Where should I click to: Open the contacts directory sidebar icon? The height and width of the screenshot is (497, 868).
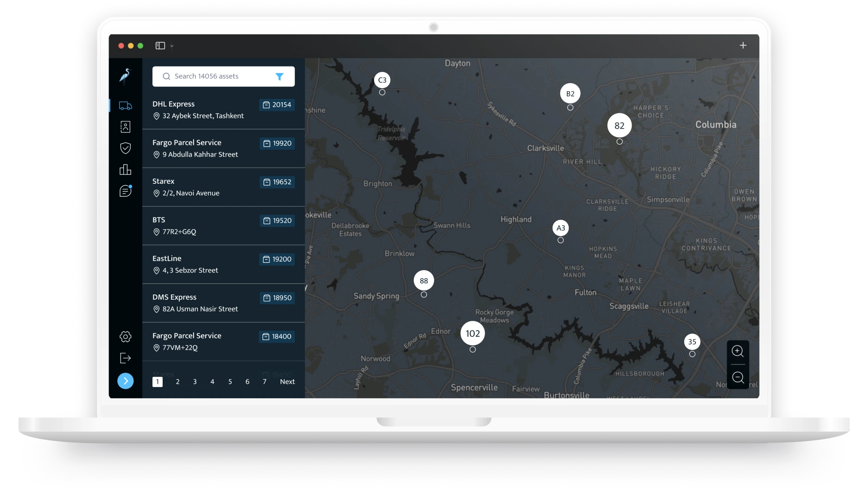coord(125,127)
